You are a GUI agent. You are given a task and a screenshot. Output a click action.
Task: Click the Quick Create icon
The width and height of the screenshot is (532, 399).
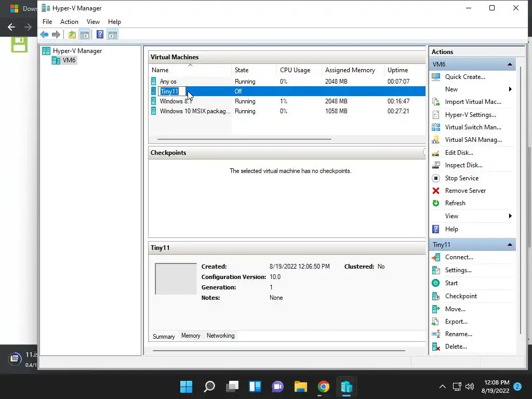[x=436, y=77]
